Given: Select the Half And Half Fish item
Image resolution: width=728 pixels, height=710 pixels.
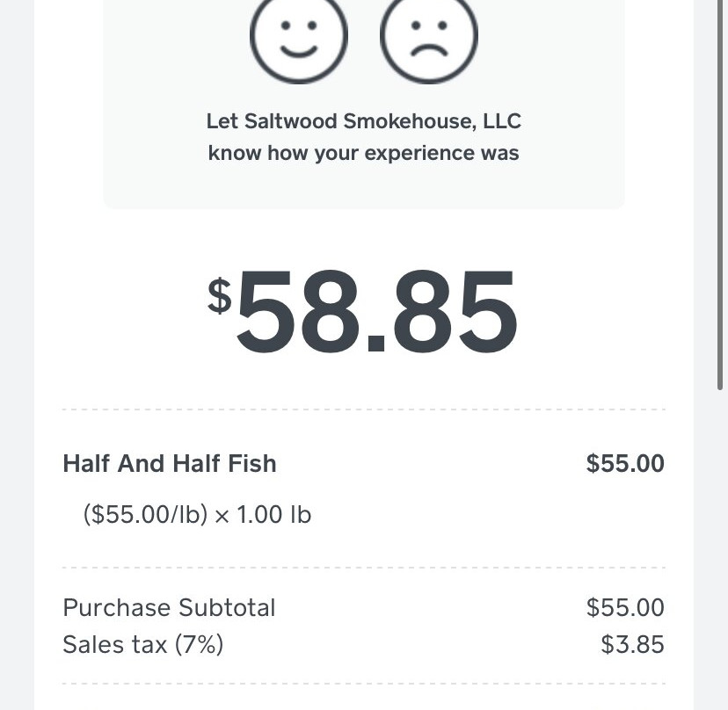Looking at the screenshot, I should tap(170, 464).
